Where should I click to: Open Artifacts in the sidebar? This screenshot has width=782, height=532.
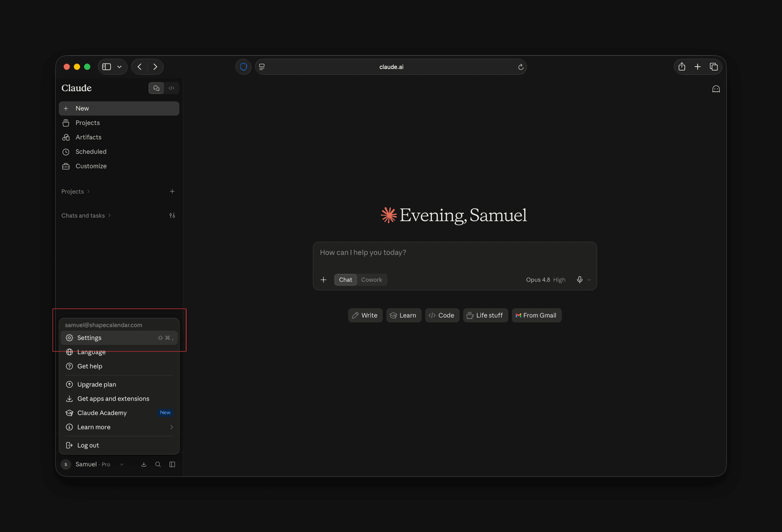pyautogui.click(x=119, y=137)
